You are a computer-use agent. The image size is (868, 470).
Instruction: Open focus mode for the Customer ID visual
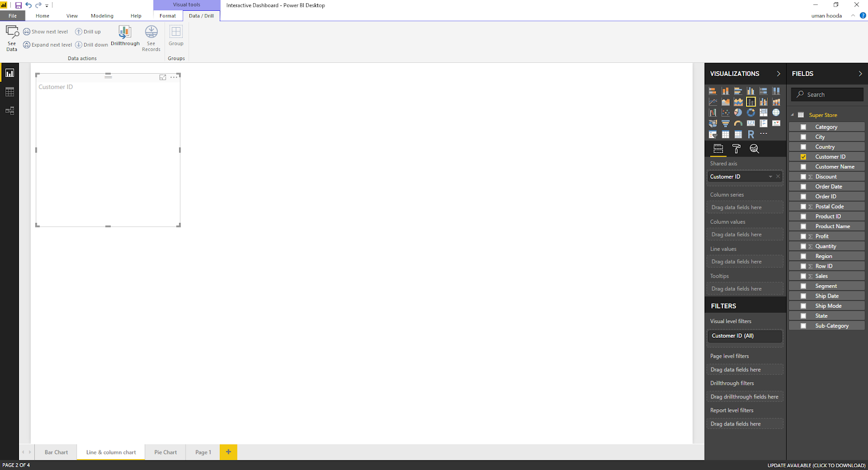(x=163, y=78)
